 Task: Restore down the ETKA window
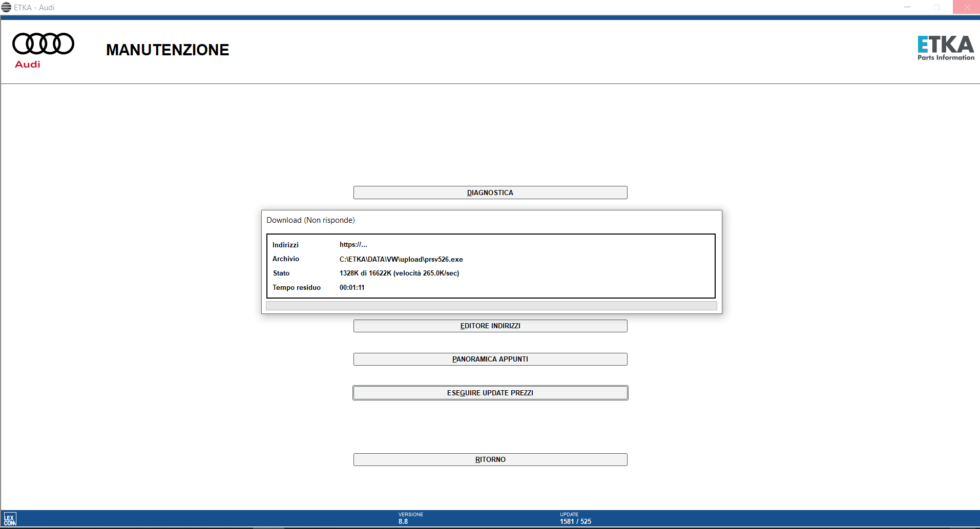coord(936,7)
